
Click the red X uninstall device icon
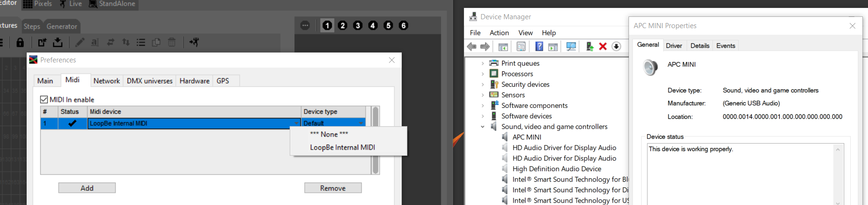(x=603, y=46)
